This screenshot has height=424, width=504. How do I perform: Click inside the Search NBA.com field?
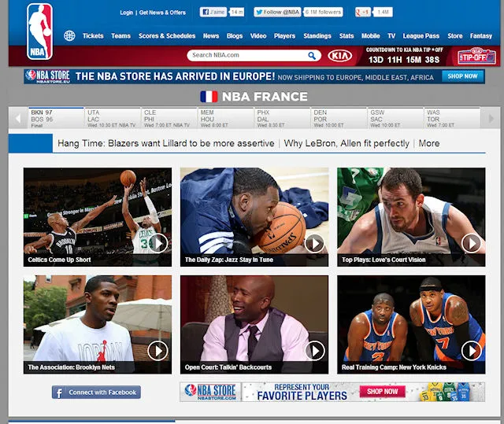[x=247, y=55]
